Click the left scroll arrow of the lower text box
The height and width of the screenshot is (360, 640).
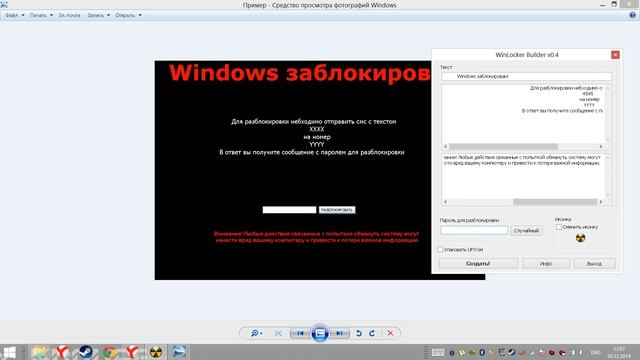tap(446, 202)
